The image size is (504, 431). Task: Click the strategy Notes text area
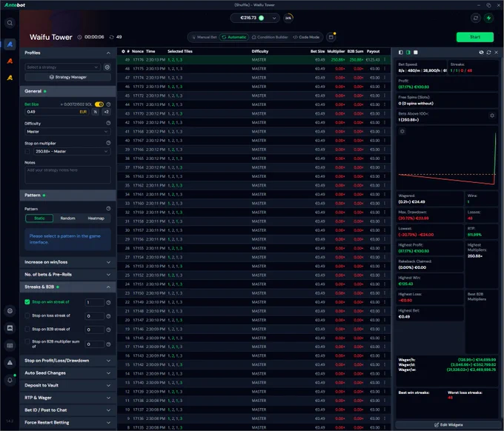[68, 175]
